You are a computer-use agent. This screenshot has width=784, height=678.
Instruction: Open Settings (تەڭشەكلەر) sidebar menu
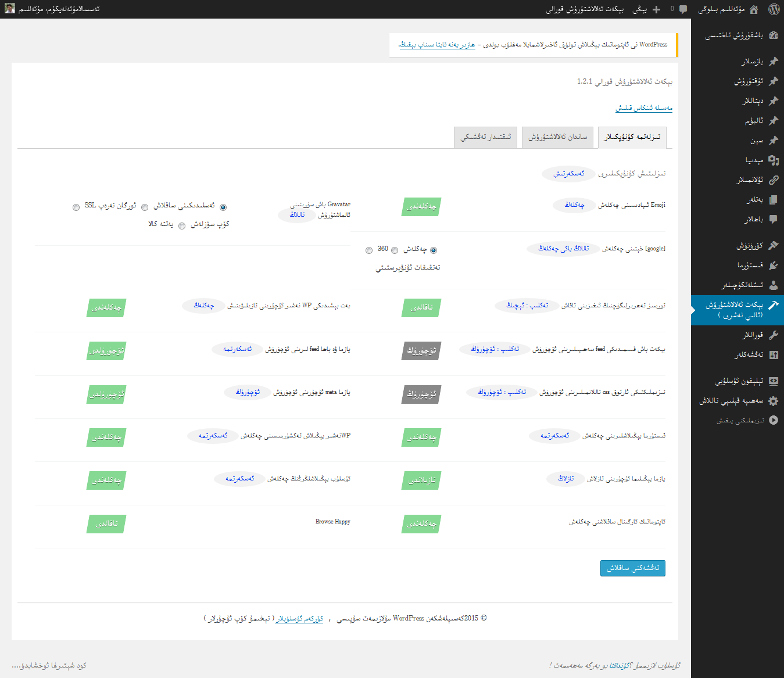773,354
